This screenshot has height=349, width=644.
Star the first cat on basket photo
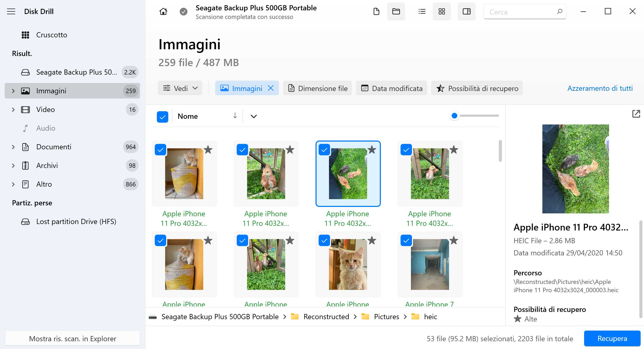[208, 150]
